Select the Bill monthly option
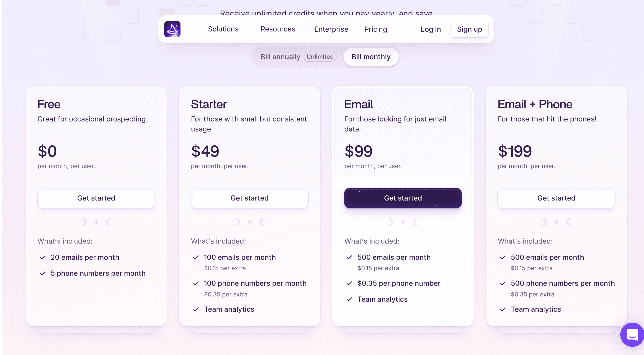Screen dimensions: 644x355 coord(371,57)
